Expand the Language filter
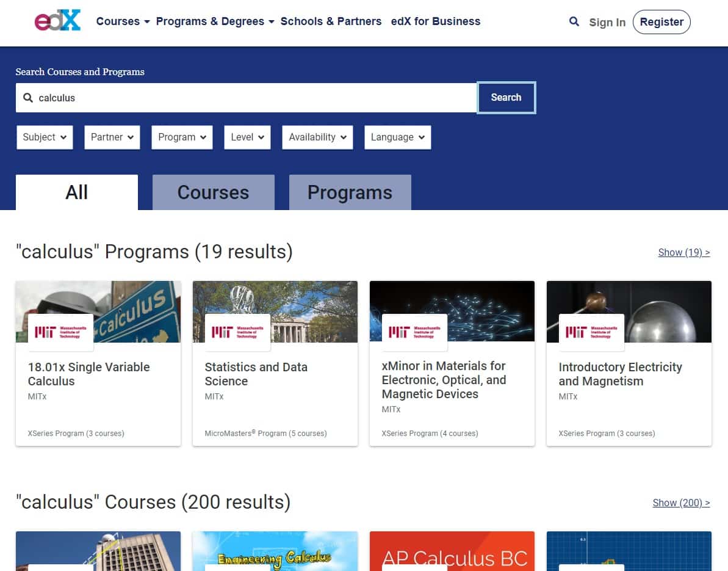 [x=397, y=137]
